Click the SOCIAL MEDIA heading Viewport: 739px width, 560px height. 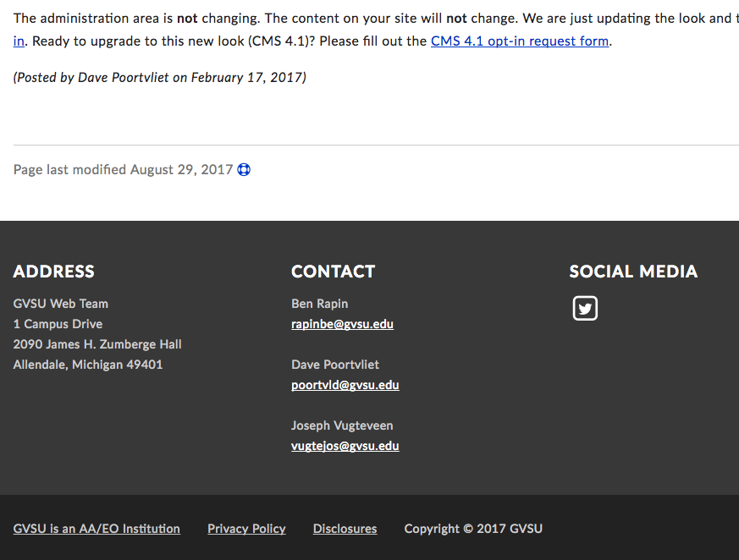pyautogui.click(x=633, y=272)
